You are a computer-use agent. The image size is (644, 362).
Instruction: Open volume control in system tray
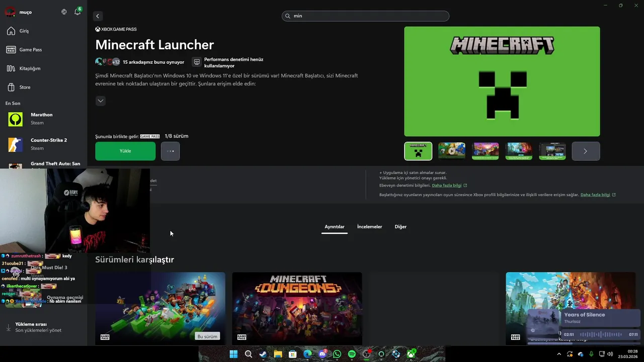pyautogui.click(x=610, y=354)
